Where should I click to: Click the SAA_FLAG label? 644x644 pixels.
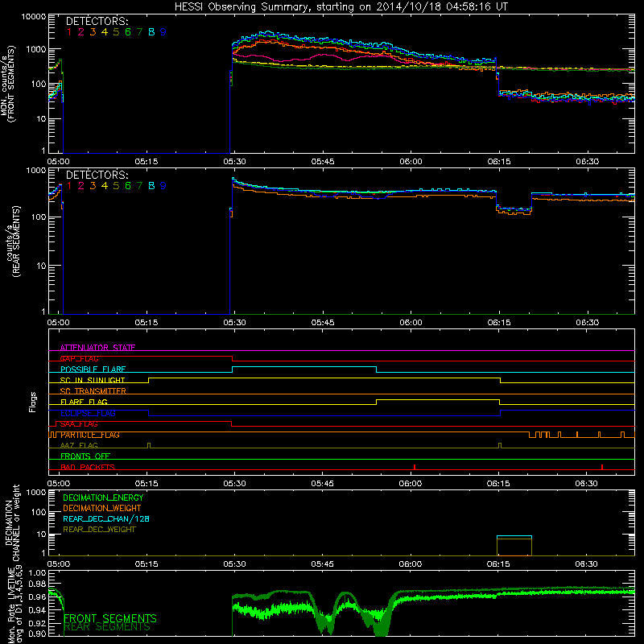(79, 424)
